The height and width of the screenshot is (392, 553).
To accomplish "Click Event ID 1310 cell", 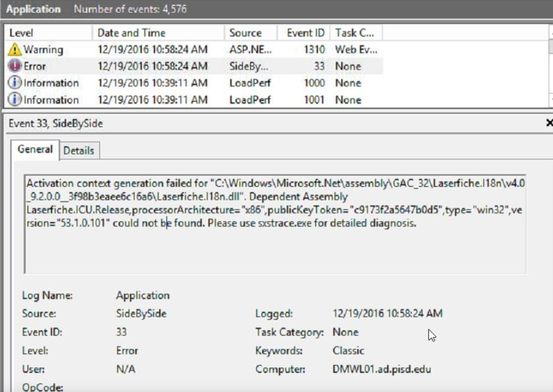I will (314, 49).
